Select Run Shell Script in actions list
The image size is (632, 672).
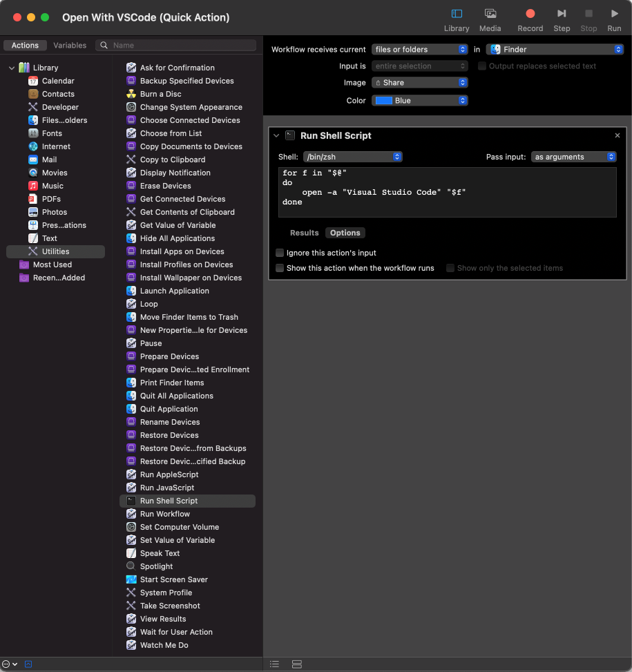pos(187,501)
